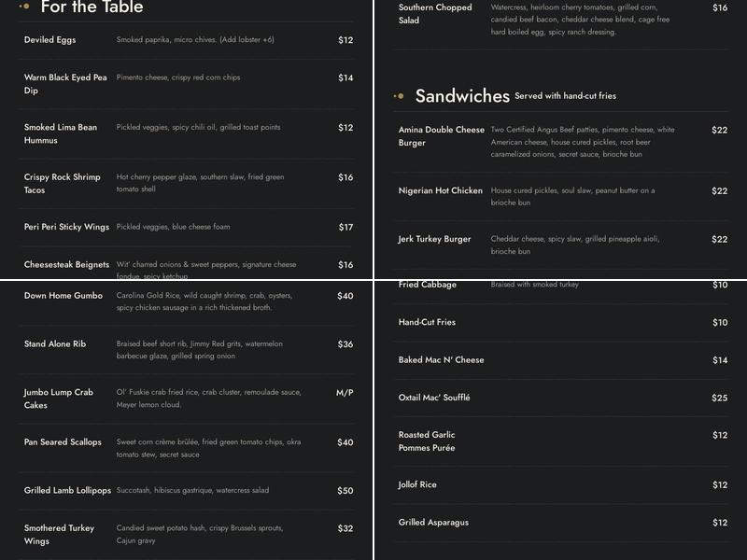The image size is (747, 560).
Task: Select the Cheesesteak Beignets item
Action: (x=187, y=265)
